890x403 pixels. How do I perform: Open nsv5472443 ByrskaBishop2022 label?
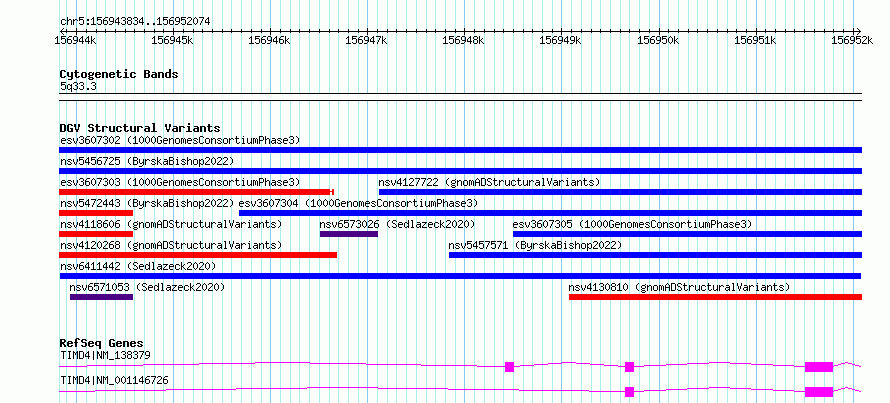click(x=147, y=203)
